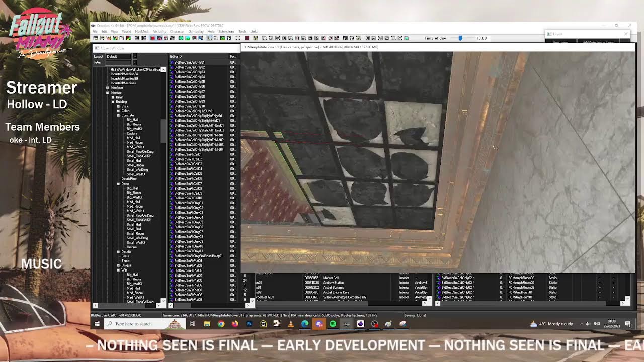644x362 pixels.
Task: Open Firefox from taskbar
Action: 235,324
